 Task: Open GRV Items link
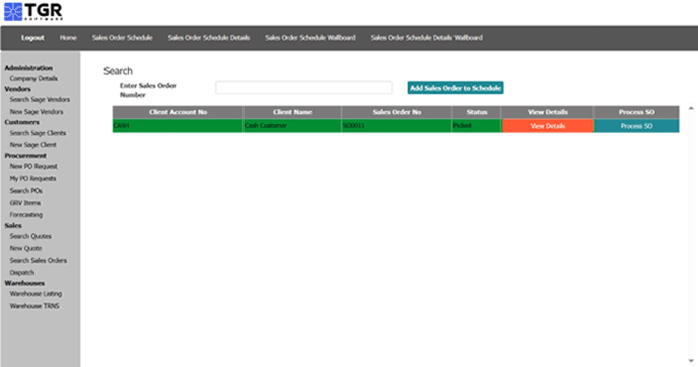[x=25, y=203]
